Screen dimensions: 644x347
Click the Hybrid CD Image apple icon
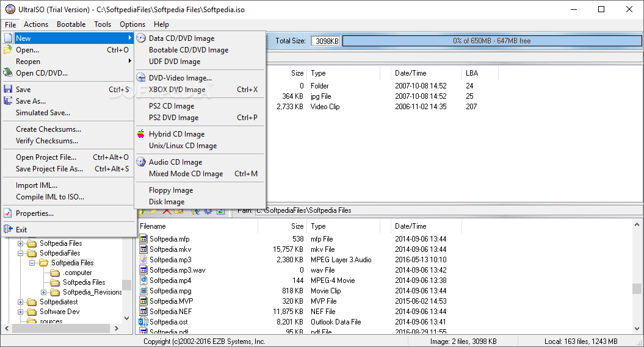pos(141,134)
